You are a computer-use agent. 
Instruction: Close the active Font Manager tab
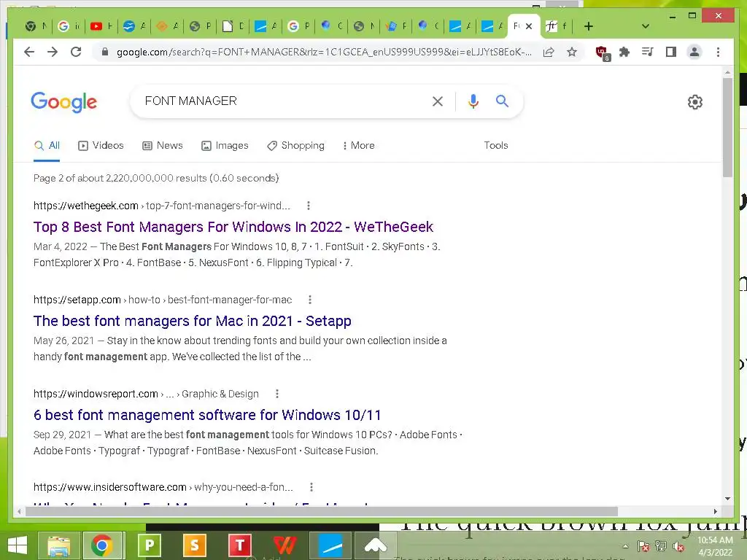529,26
